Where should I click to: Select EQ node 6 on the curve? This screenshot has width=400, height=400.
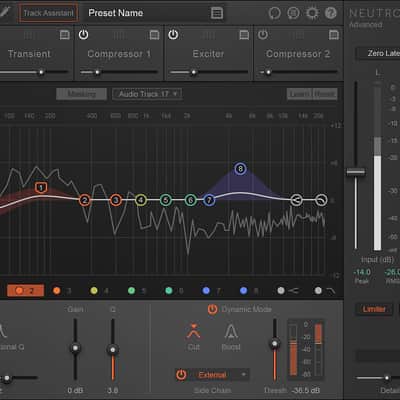(x=191, y=200)
